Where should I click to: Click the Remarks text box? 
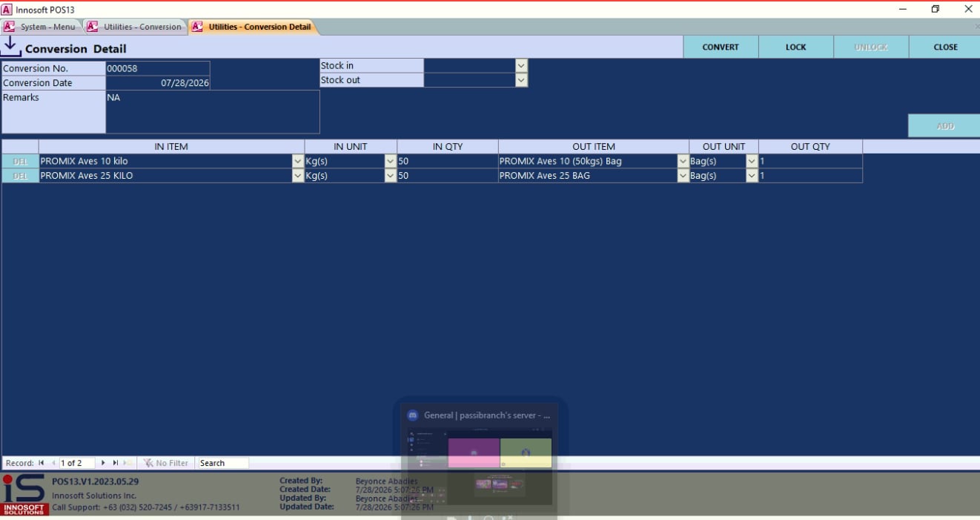[x=213, y=112]
